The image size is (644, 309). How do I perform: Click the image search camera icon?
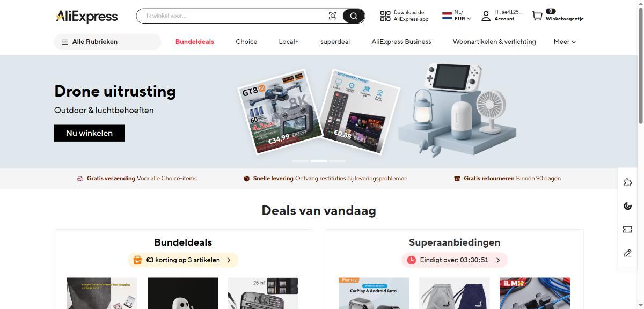pyautogui.click(x=333, y=16)
